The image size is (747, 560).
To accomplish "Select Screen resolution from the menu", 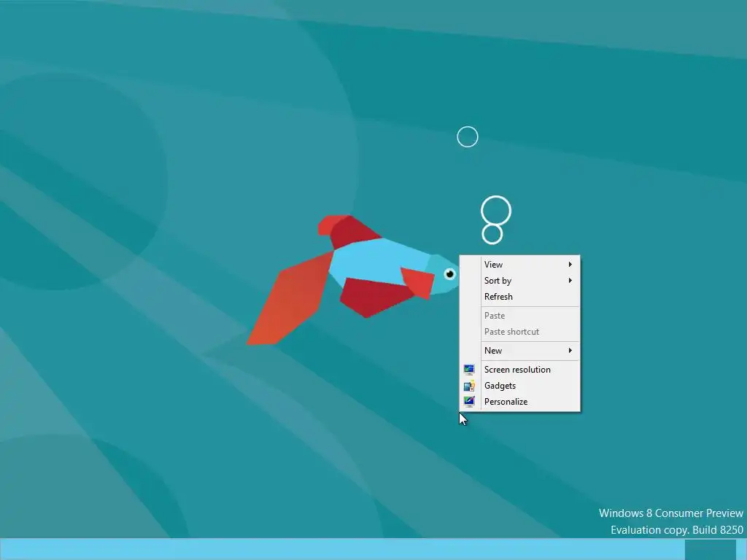I will point(519,370).
